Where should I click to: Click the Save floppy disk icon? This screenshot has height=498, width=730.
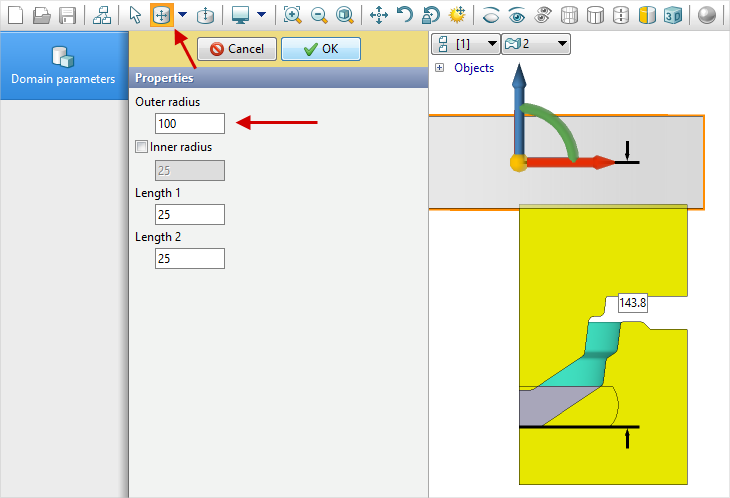67,15
